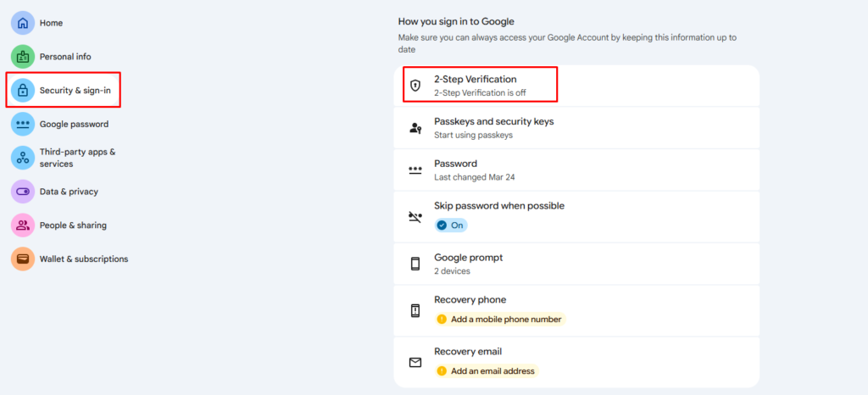Click the warning icon beside Add an email address
Viewport: 868px width, 395px height.
[441, 371]
